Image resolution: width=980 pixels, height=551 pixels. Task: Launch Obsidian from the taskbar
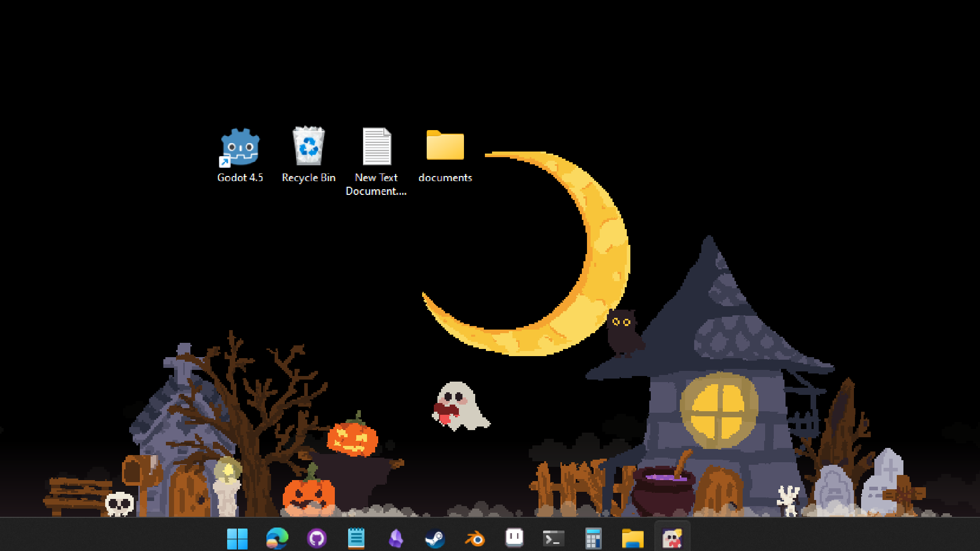[x=396, y=538]
